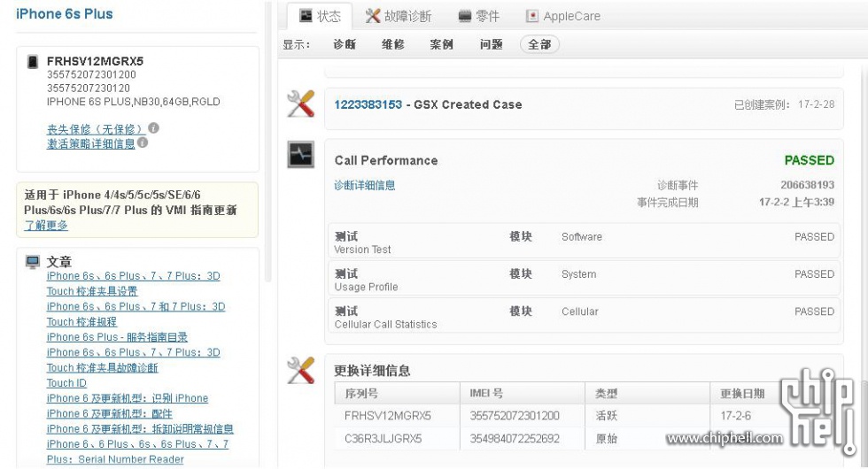Select the 全部 filter button
Screen dimensions: 868x469
(x=539, y=44)
